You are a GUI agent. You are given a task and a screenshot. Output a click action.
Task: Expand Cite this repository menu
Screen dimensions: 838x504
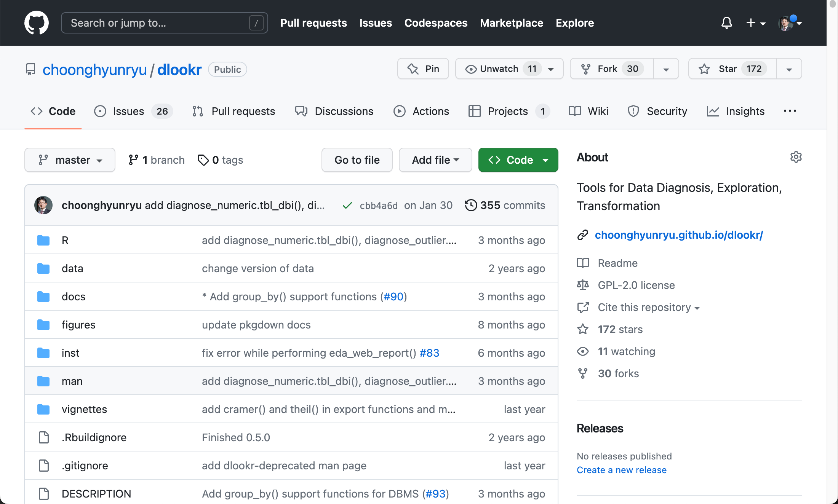click(x=648, y=307)
